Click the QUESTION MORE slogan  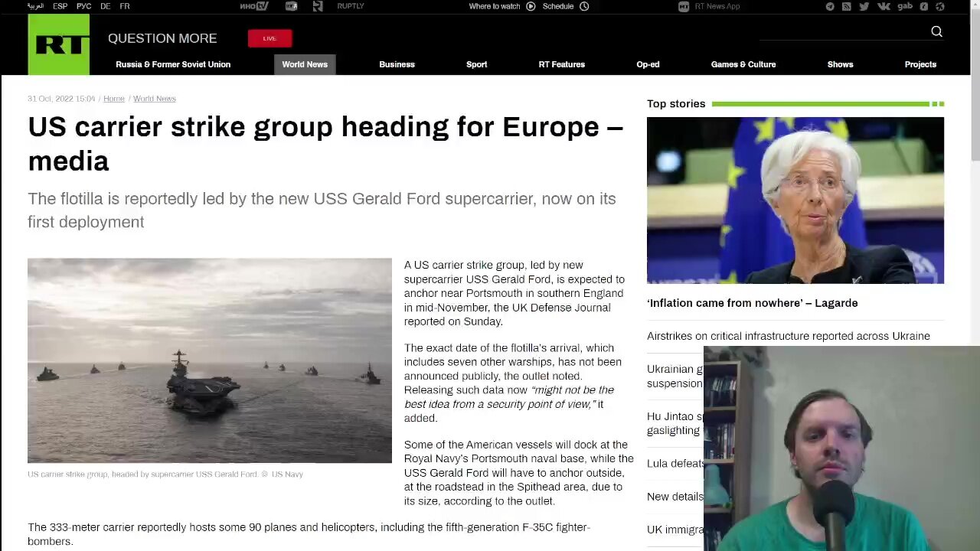pyautogui.click(x=162, y=38)
